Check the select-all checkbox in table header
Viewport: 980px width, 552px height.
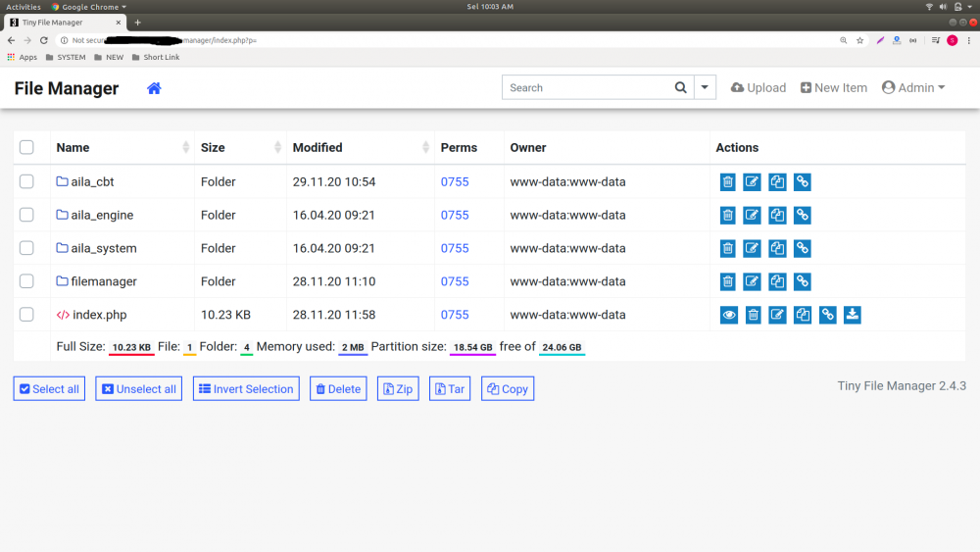pyautogui.click(x=26, y=147)
